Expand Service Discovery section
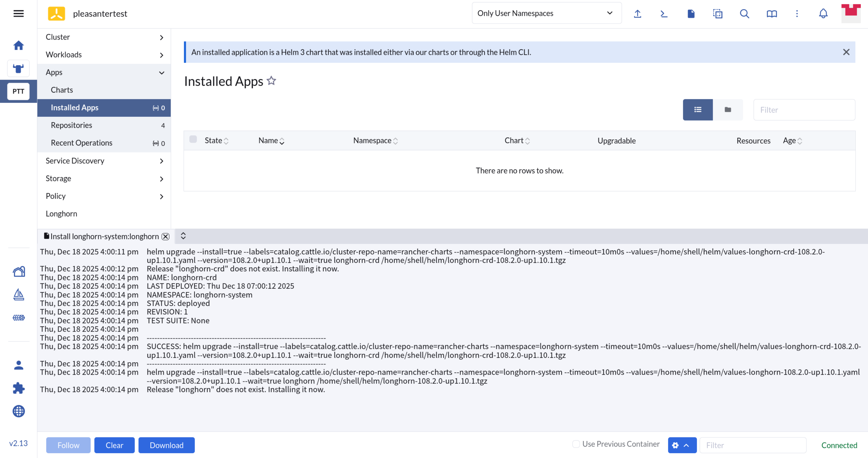 (x=104, y=161)
